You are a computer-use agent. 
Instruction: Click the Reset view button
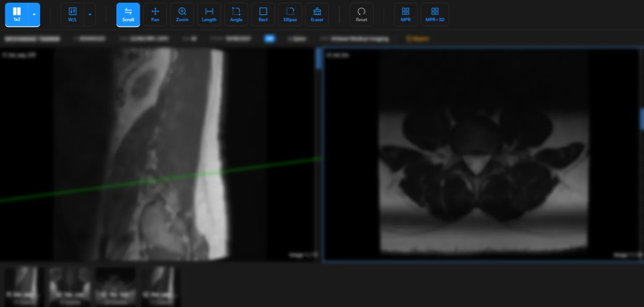click(361, 15)
